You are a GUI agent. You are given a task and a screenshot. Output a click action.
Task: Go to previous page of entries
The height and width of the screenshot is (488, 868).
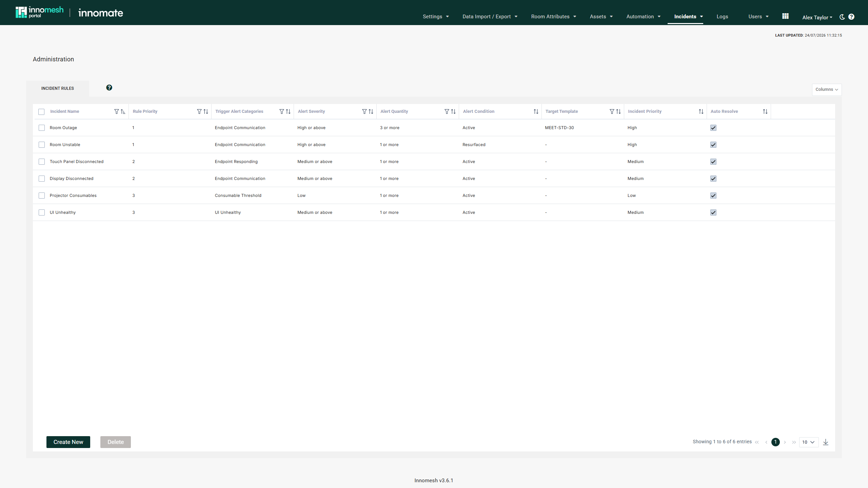coord(766,442)
